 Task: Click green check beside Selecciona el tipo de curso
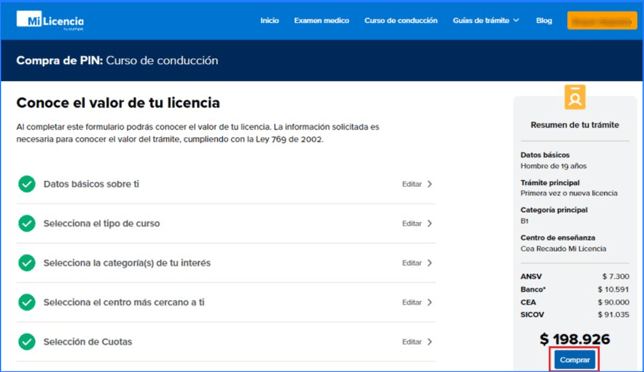click(27, 223)
